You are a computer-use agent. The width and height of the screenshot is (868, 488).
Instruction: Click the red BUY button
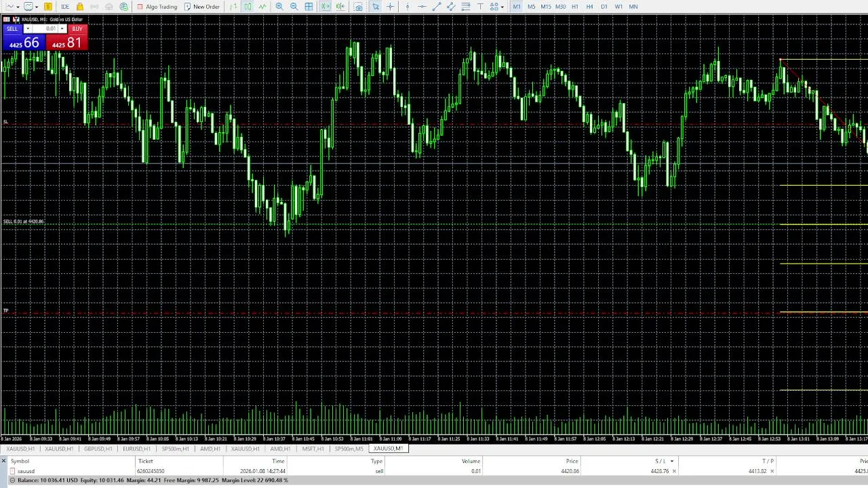tap(77, 29)
